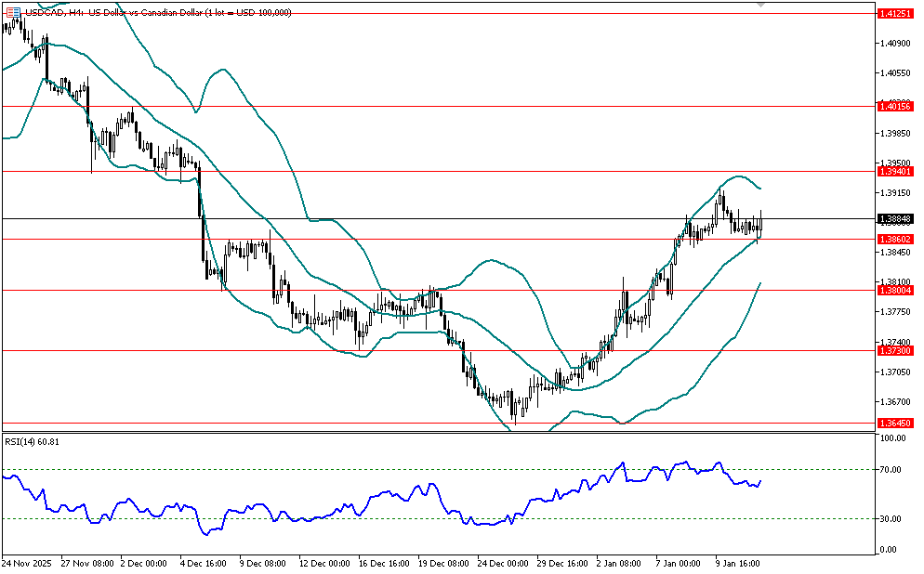Click the one-click trading panel icon
The image size is (924, 574).
coord(13,12)
